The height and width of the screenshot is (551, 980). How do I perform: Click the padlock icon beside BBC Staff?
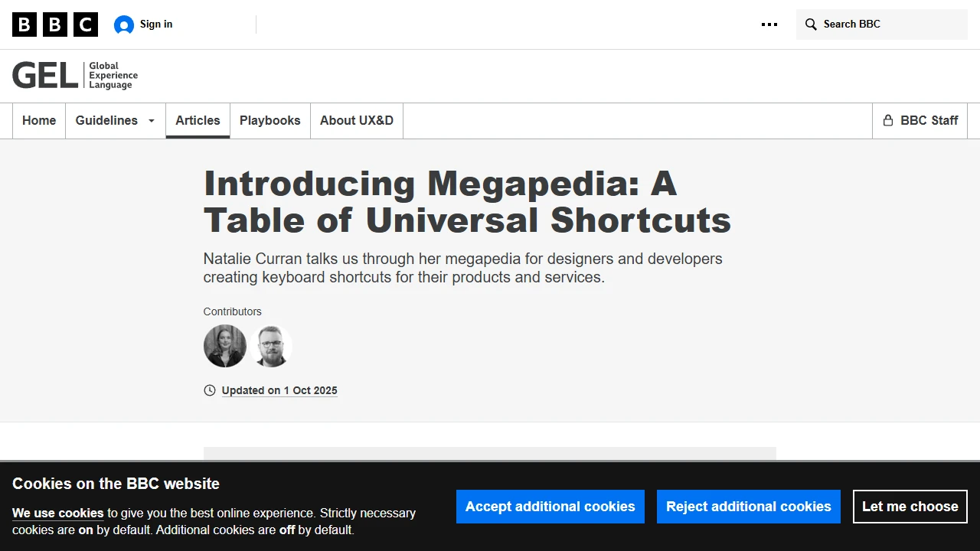point(888,120)
